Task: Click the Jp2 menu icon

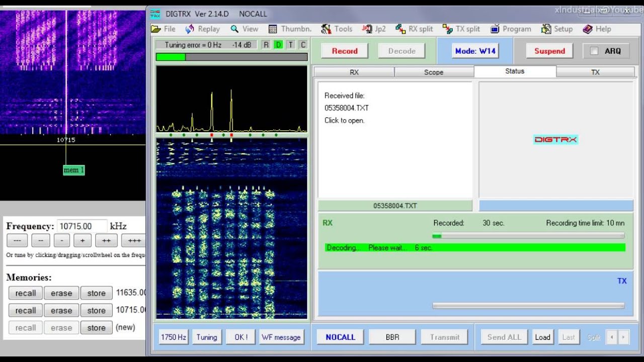Action: pyautogui.click(x=367, y=29)
